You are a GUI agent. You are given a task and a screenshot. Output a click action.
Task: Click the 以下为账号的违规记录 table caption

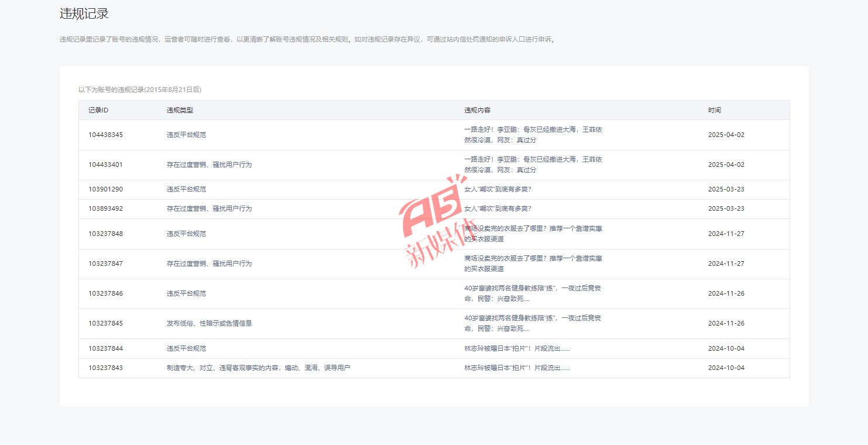pos(140,90)
